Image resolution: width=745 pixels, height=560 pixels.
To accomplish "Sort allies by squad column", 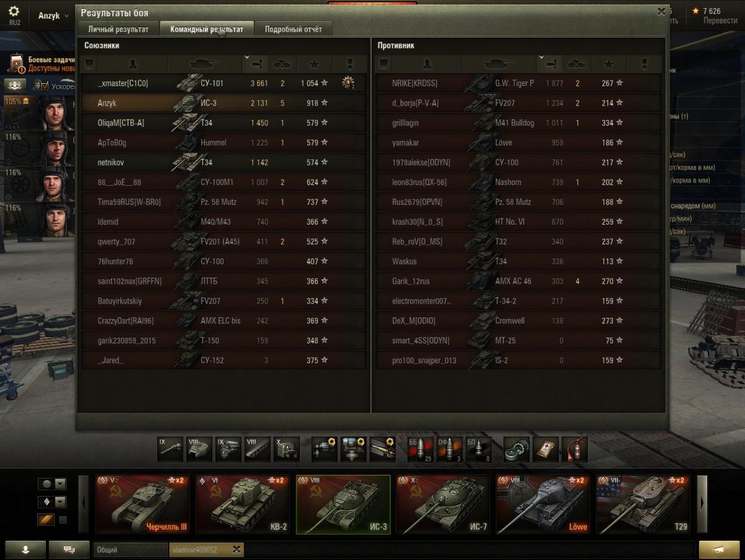I will 89,63.
